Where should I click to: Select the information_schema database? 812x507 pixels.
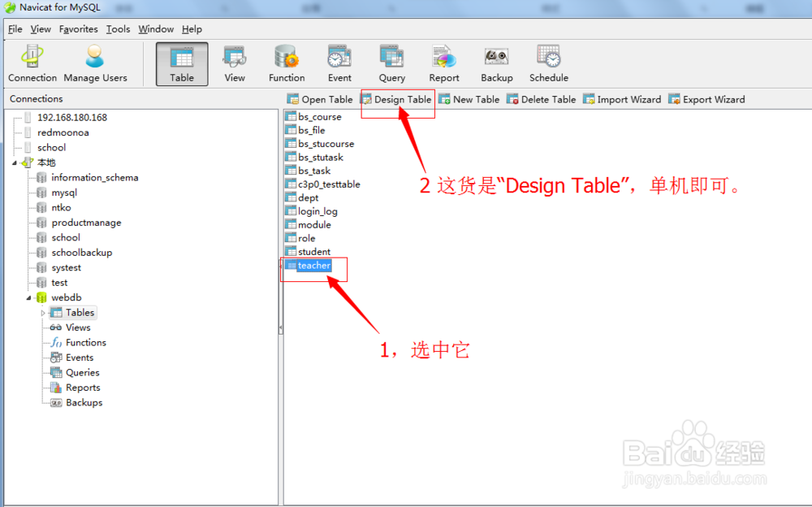tap(95, 178)
